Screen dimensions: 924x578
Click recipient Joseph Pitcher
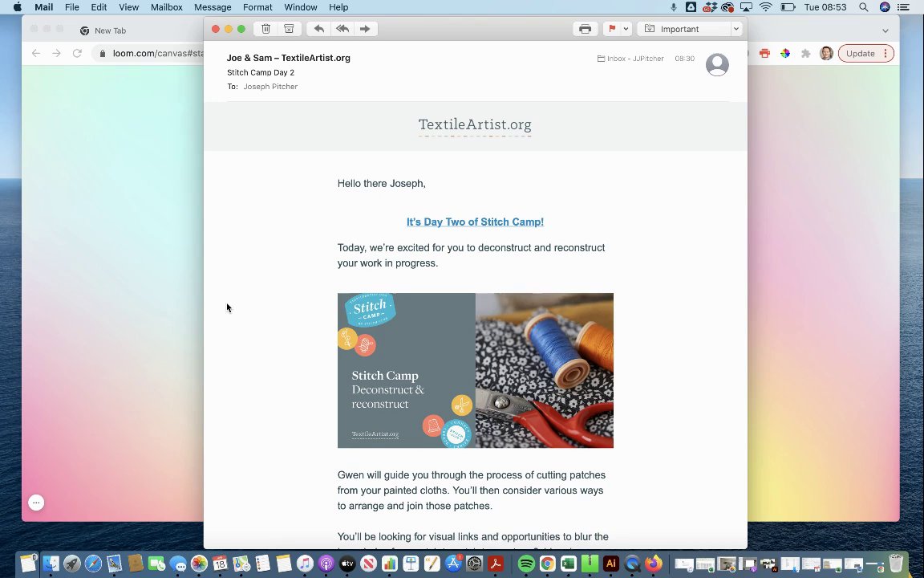[x=270, y=86]
